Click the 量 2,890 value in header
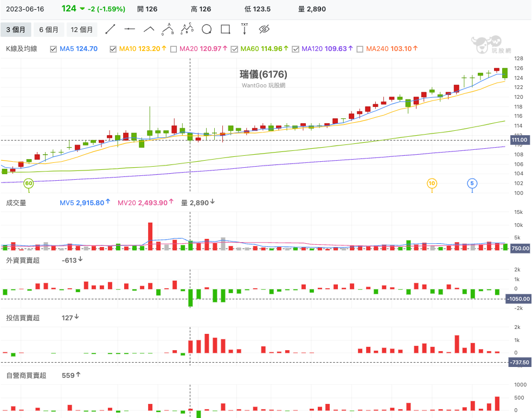This screenshot has width=532, height=418. point(312,9)
